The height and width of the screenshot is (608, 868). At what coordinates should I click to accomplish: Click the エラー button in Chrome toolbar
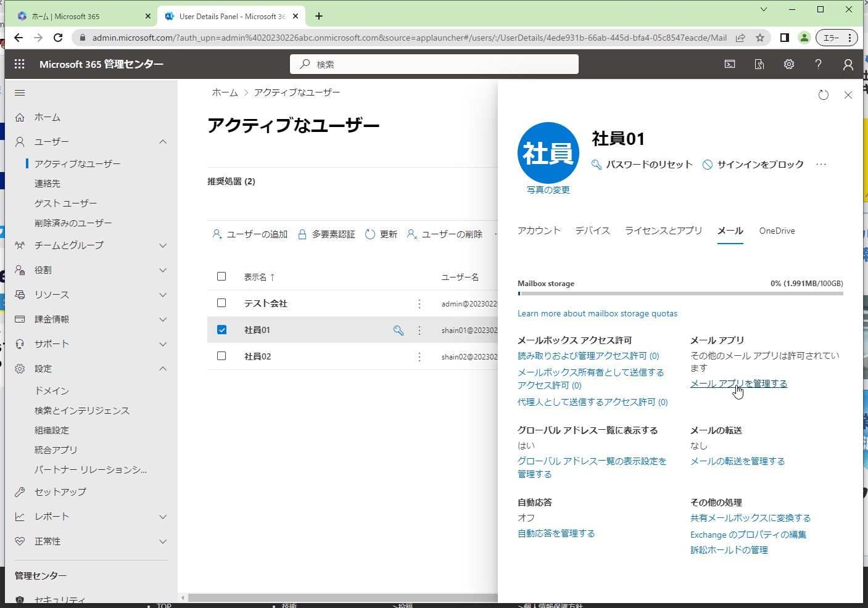click(x=837, y=38)
